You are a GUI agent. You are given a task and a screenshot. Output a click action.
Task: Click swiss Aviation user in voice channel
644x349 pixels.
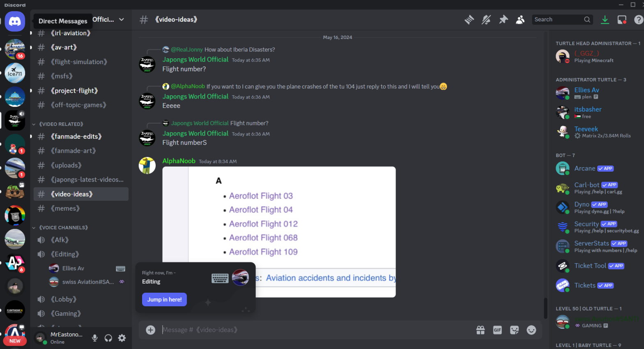(x=87, y=282)
